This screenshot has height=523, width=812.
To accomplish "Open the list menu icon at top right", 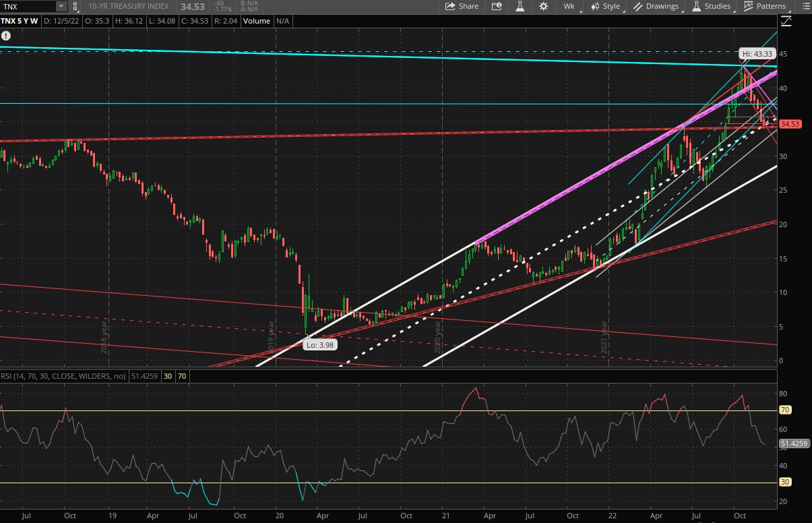I will 806,6.
